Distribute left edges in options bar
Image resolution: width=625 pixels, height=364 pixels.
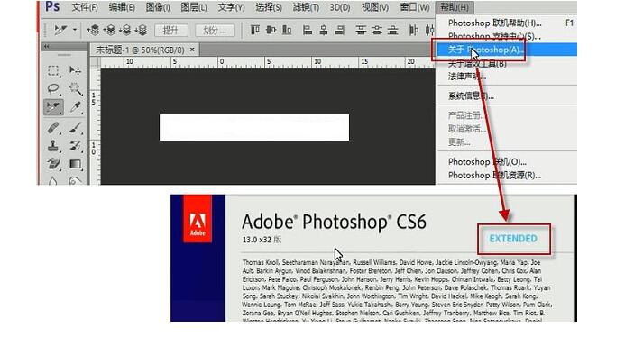[x=414, y=30]
